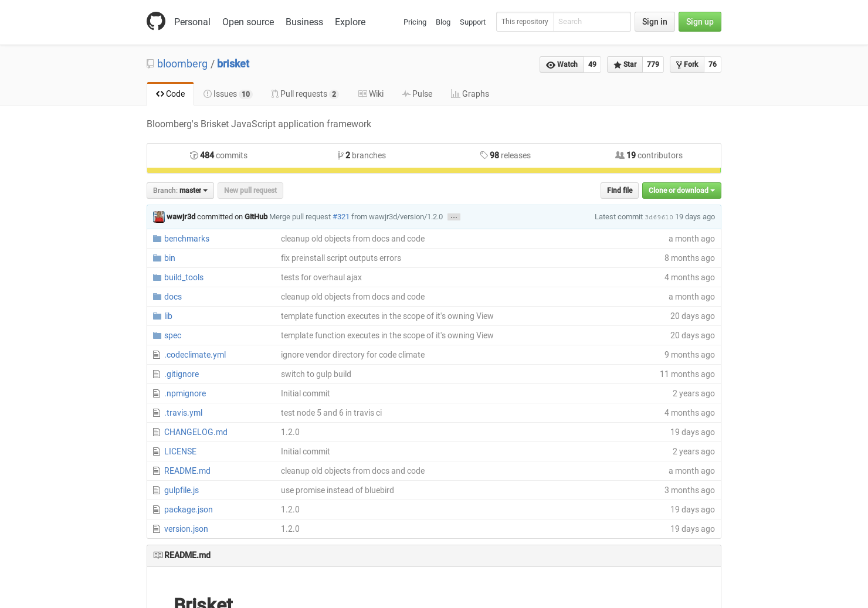868x608 pixels.
Task: Open the wawjr3d author link
Action: (x=181, y=217)
